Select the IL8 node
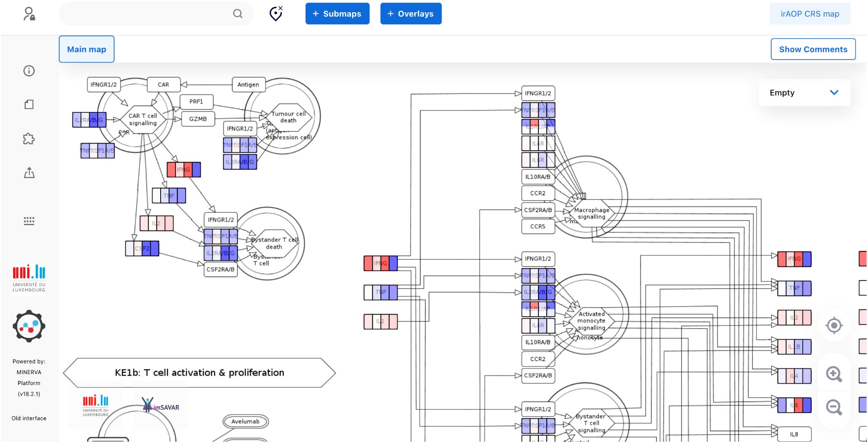868x443 pixels. tap(794, 434)
